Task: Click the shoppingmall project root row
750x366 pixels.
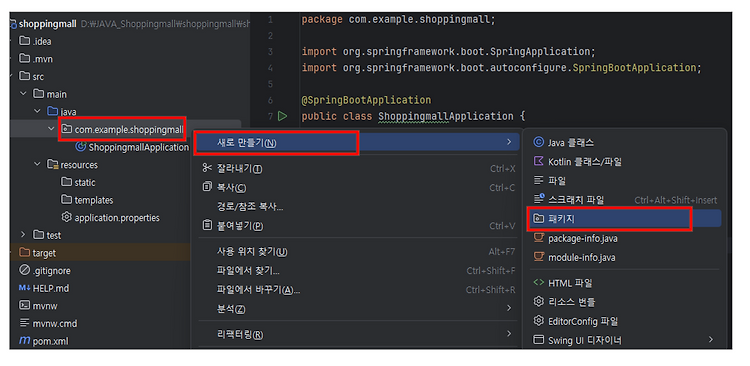Action: pyautogui.click(x=129, y=24)
